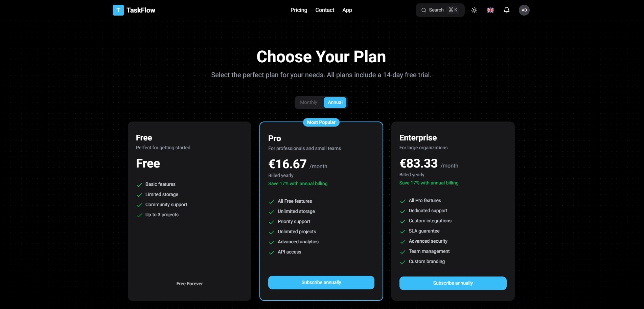
Task: Click the checkmark beside Unlimited storage
Action: (272, 212)
